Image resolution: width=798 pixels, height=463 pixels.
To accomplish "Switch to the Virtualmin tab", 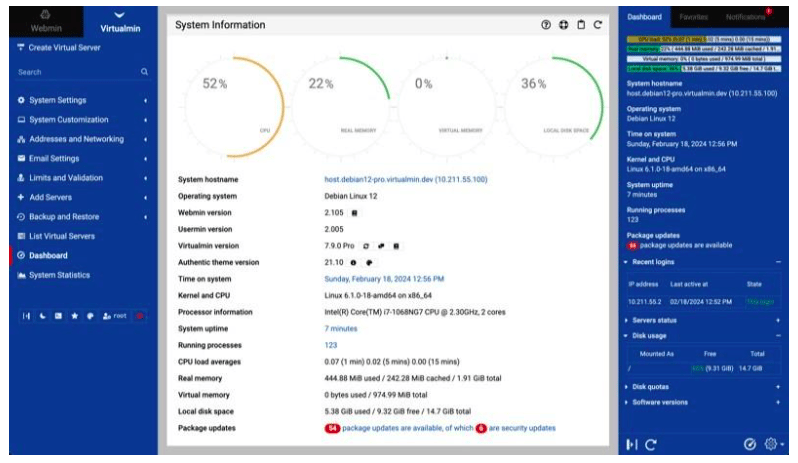I will point(120,22).
